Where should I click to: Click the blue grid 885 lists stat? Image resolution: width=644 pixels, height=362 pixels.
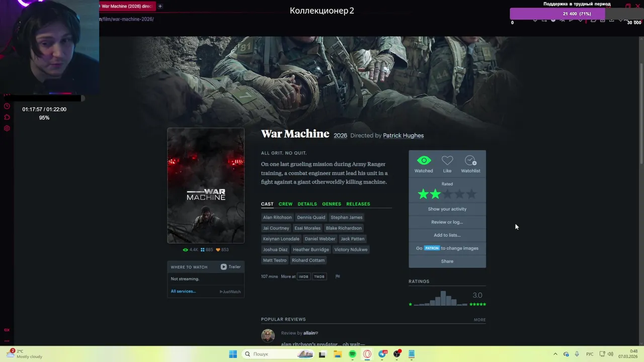207,250
